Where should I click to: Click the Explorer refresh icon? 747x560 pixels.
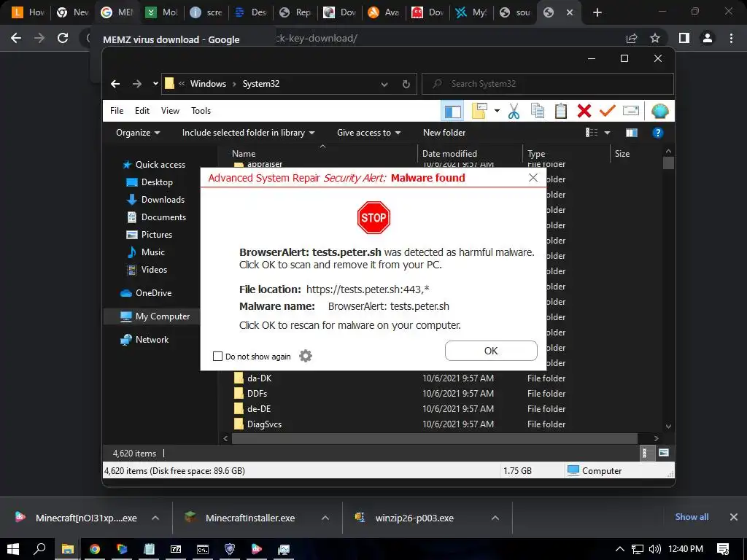tap(406, 85)
